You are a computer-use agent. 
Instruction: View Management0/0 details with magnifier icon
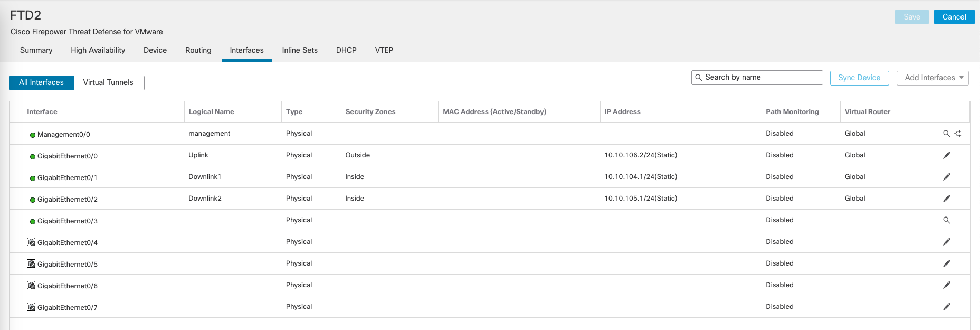coord(946,134)
